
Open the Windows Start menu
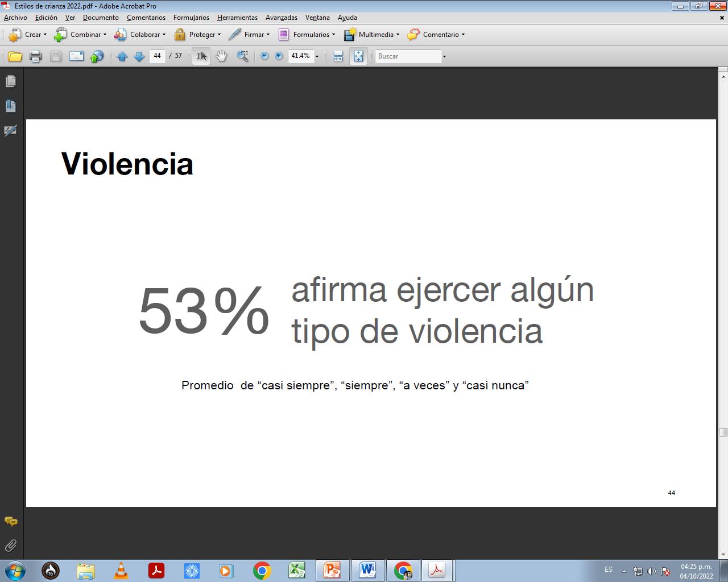[x=14, y=570]
